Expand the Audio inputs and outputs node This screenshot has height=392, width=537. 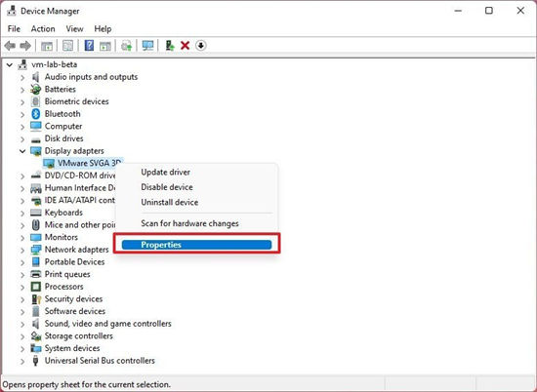click(22, 77)
